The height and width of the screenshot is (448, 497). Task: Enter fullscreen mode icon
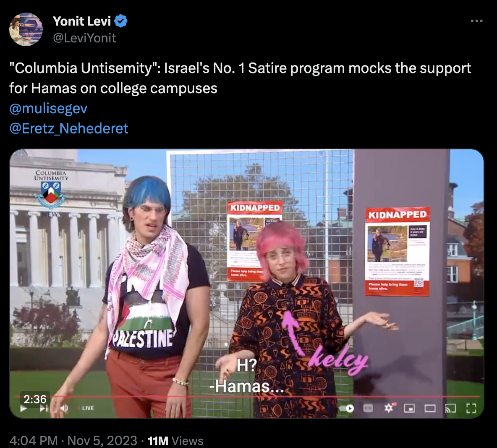(x=471, y=409)
